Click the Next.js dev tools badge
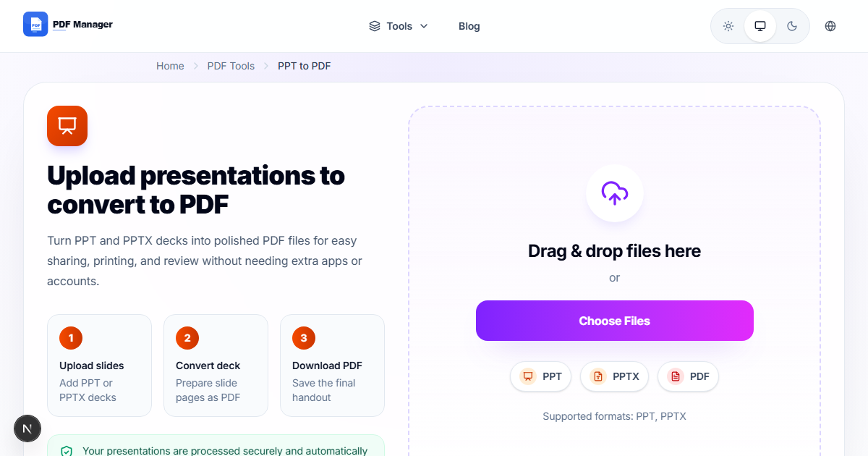868x456 pixels. pos(27,428)
